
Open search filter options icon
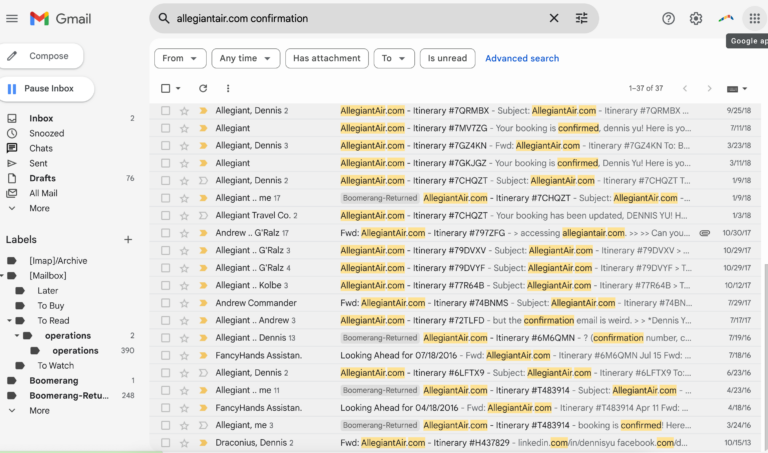pyautogui.click(x=582, y=18)
